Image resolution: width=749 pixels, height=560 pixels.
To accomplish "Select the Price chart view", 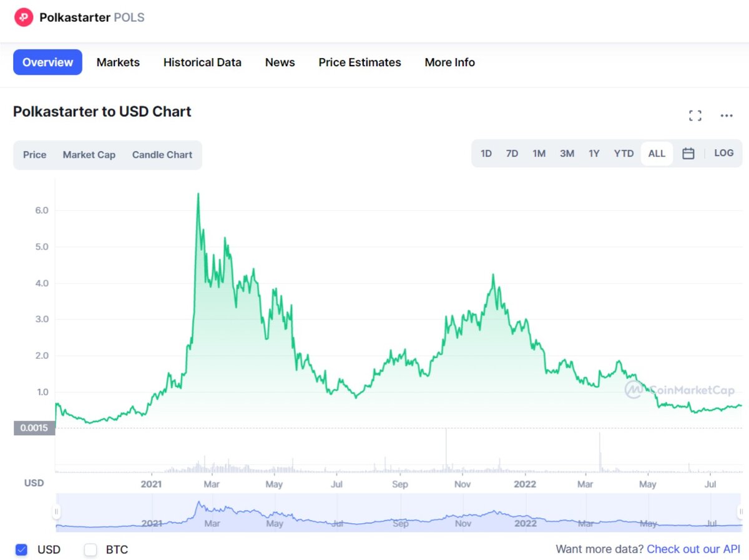I will tap(34, 155).
